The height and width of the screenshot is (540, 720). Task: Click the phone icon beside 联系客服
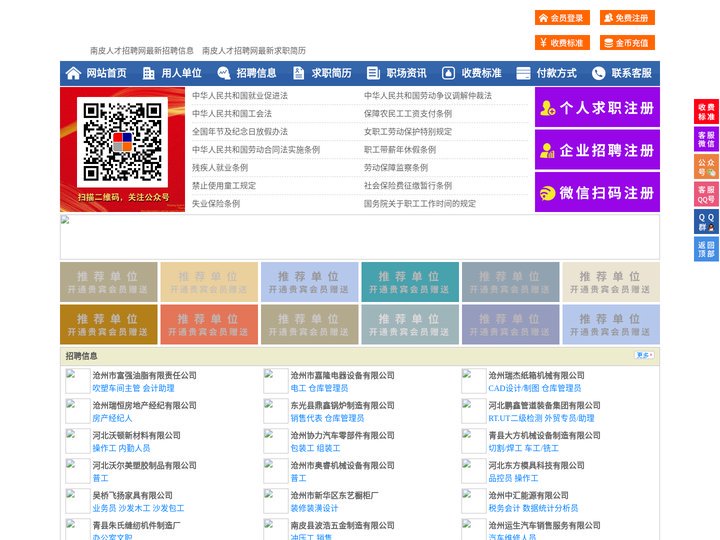click(x=598, y=73)
